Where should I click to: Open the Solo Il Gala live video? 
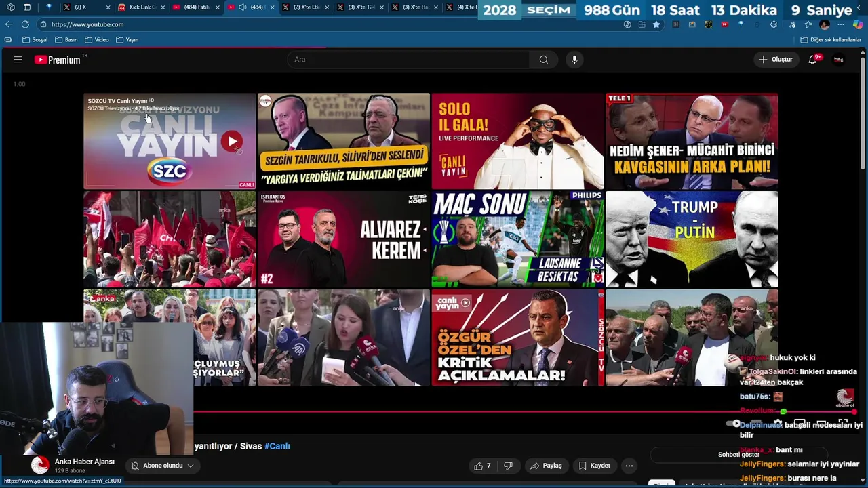pyautogui.click(x=517, y=141)
